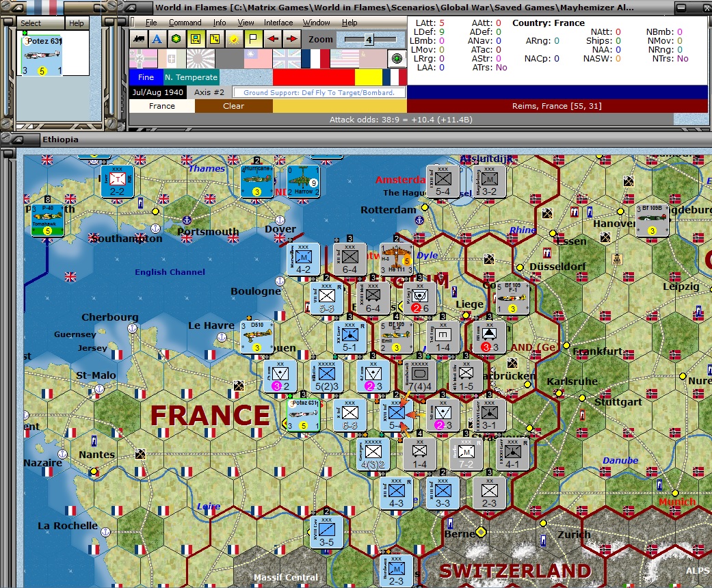Select the Potez 631 aircraft on the map
This screenshot has height=588, width=712.
303,414
